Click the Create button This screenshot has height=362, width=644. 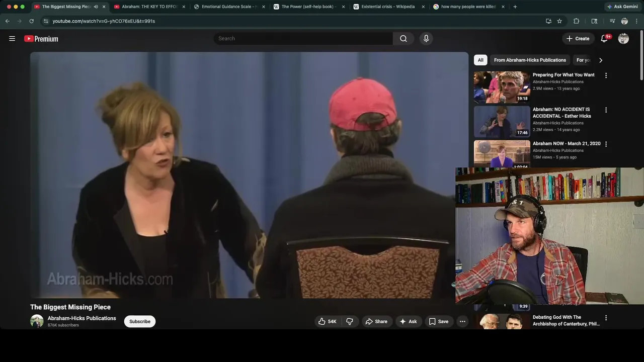tap(578, 39)
